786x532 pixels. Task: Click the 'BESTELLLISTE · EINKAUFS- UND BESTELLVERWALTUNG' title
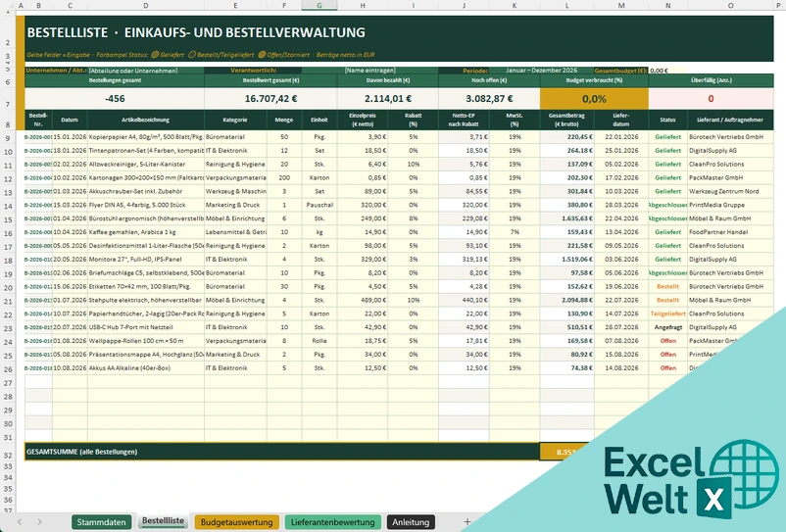196,32
